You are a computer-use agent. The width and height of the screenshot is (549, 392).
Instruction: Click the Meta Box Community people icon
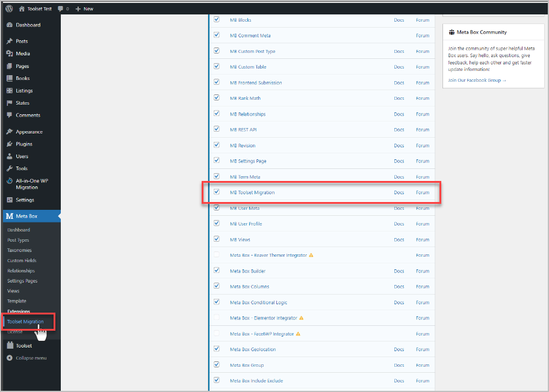[x=451, y=32]
